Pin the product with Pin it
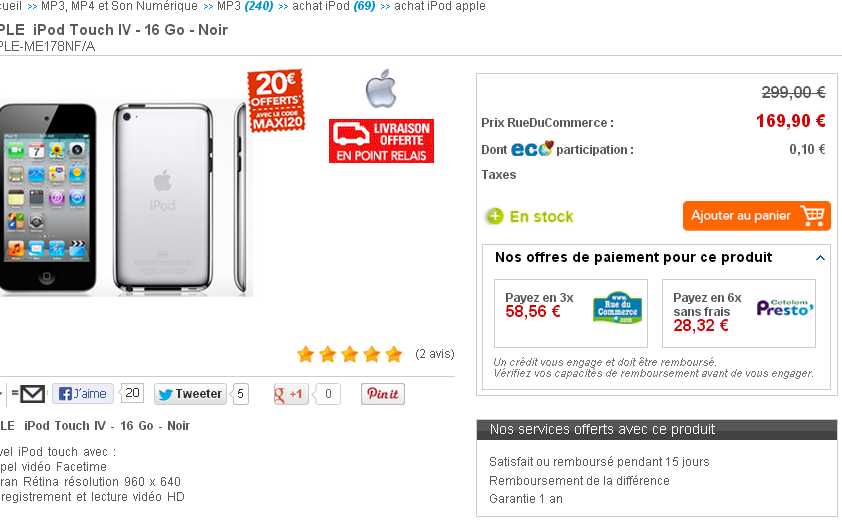Screen dimensions: 842x520 coord(383,394)
